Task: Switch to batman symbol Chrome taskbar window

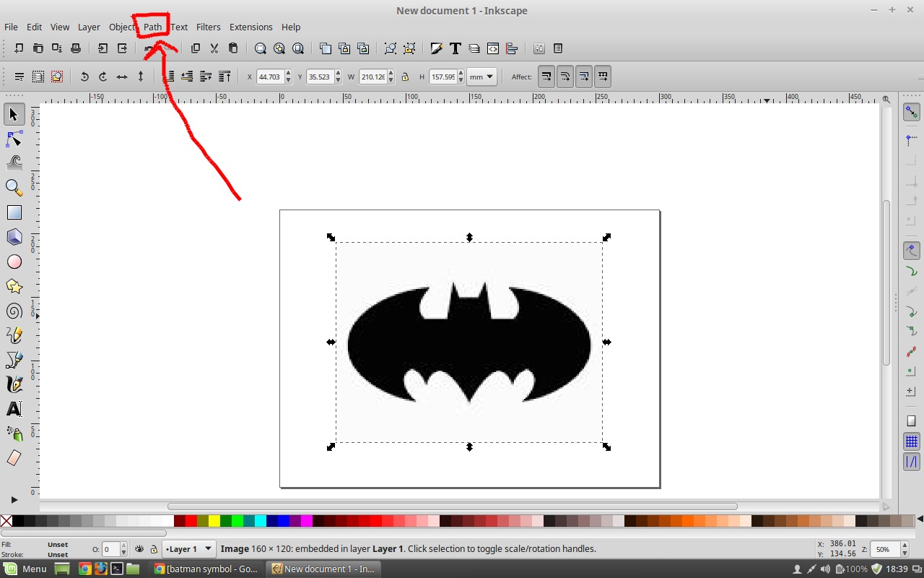Action: pyautogui.click(x=208, y=569)
